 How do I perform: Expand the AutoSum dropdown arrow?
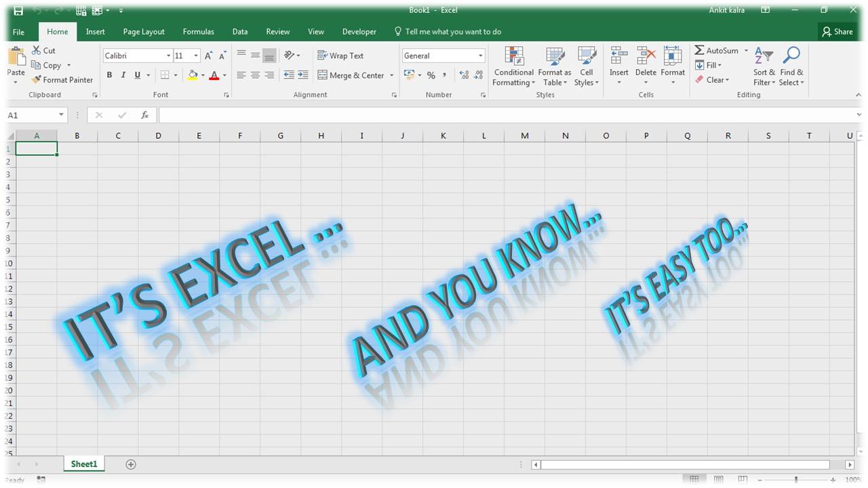(746, 51)
